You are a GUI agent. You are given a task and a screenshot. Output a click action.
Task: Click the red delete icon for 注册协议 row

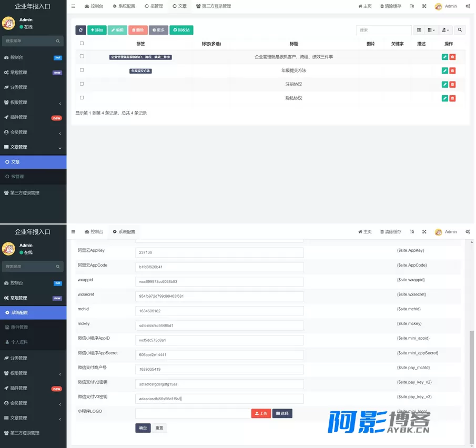452,84
